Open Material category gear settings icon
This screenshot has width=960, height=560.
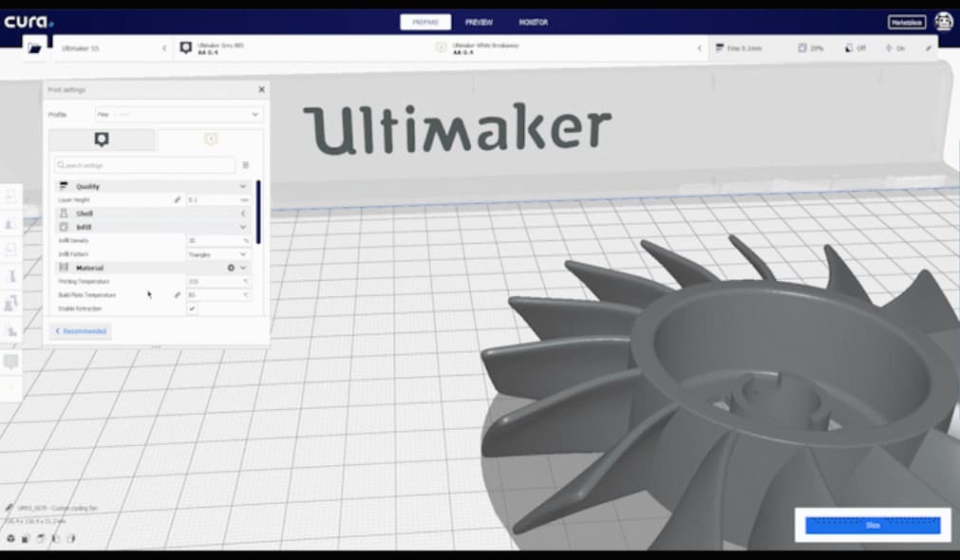231,268
